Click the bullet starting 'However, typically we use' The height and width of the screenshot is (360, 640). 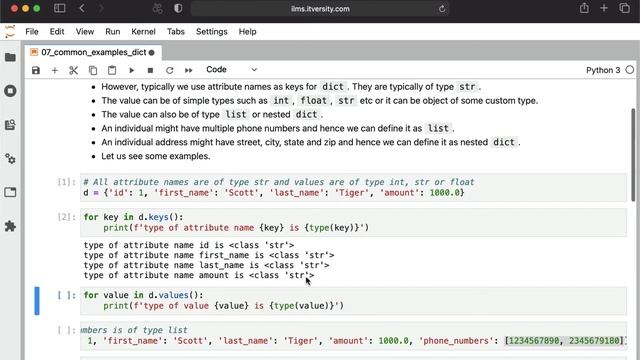click(291, 87)
